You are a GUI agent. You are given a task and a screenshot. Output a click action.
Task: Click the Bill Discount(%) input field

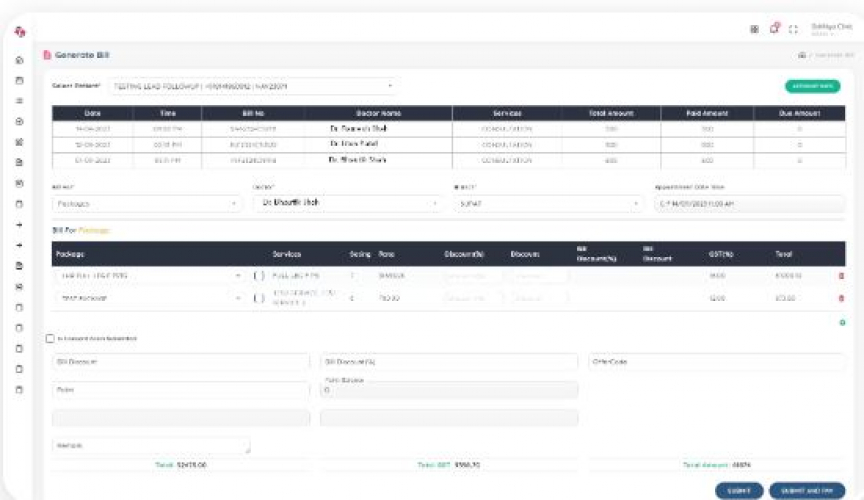pyautogui.click(x=449, y=362)
